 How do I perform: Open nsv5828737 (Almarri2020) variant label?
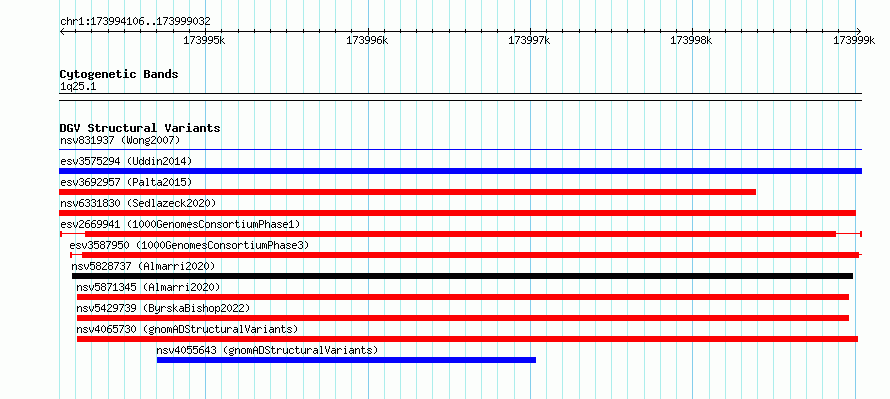click(143, 266)
